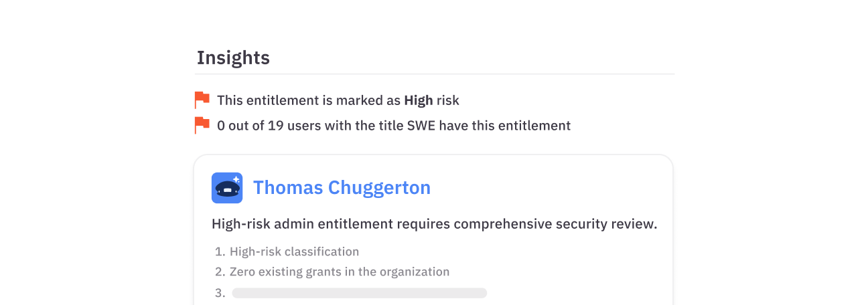Select the "This entitlement is marked as" text
This screenshot has width=868, height=305.
(x=309, y=101)
